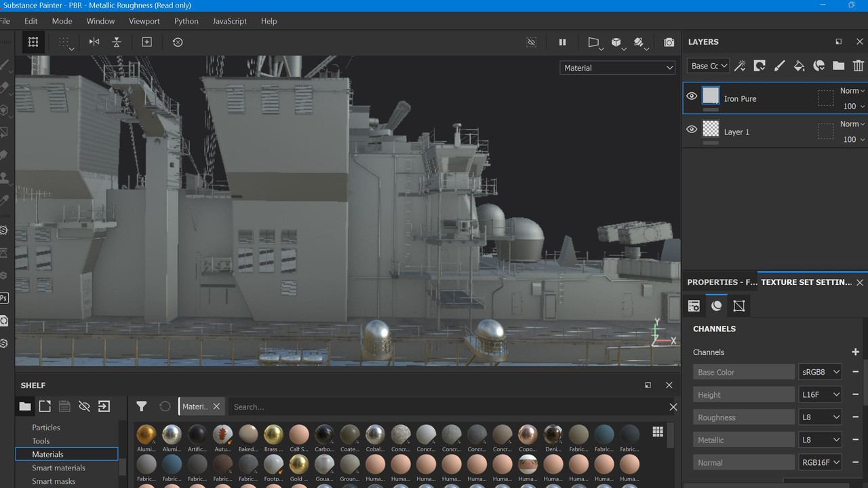The image size is (868, 488).
Task: Open the perspective camera dropdown
Action: [x=594, y=43]
